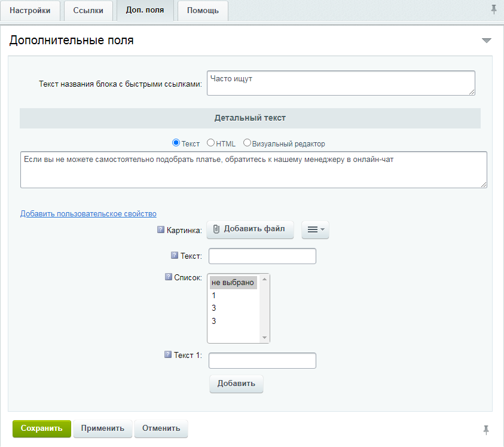Screen dimensions: 504x447
Task: Click help icon next to Картинка label
Action: (160, 229)
